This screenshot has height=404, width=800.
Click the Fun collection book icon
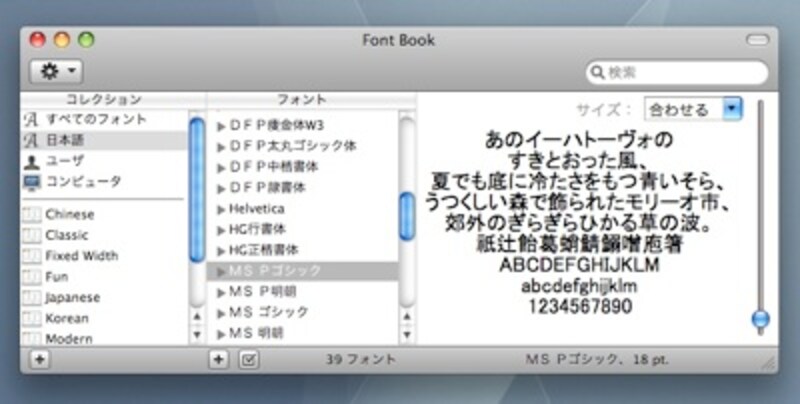point(32,277)
